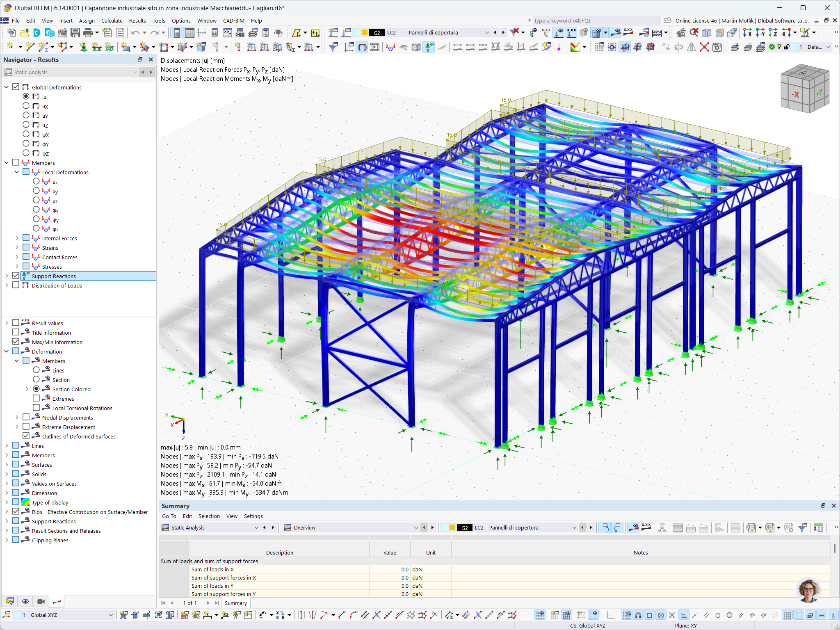840x630 pixels.
Task: Click the yellow color swatch beside G2
Action: click(364, 33)
